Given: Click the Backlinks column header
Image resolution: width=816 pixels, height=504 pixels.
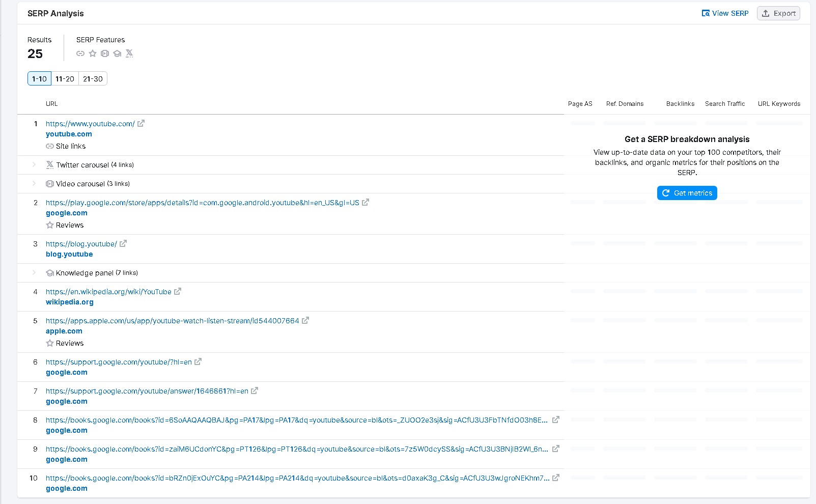Looking at the screenshot, I should pos(681,104).
